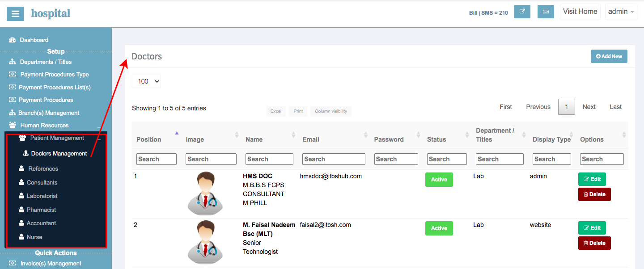The image size is (644, 269).
Task: Edit the M. Faisal Nadeem record
Action: 592,227
